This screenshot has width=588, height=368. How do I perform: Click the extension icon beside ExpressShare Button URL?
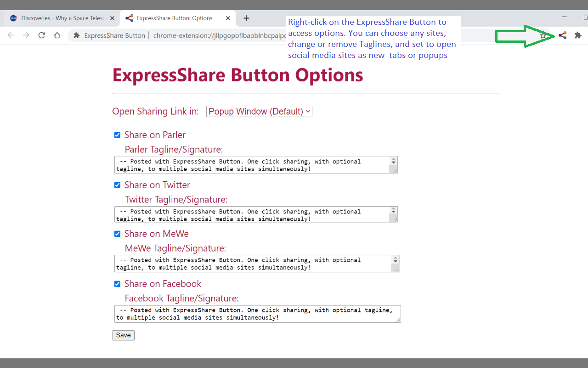[x=76, y=35]
